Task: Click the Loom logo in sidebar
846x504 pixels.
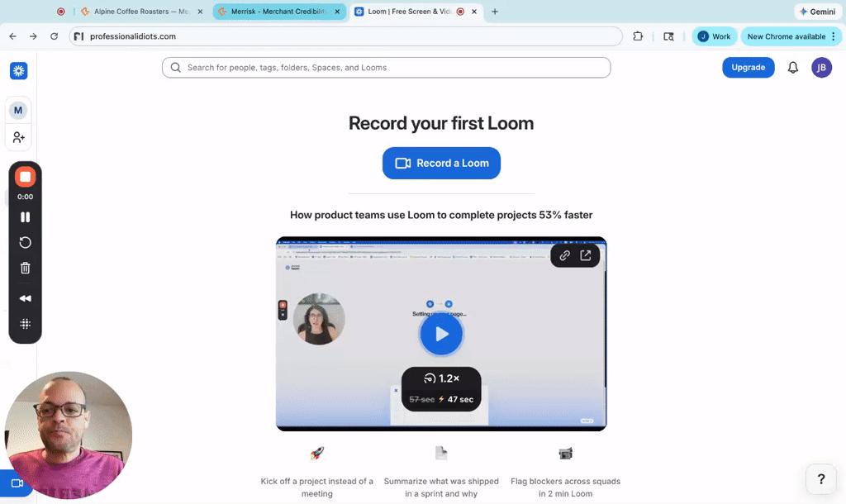Action: coord(19,71)
